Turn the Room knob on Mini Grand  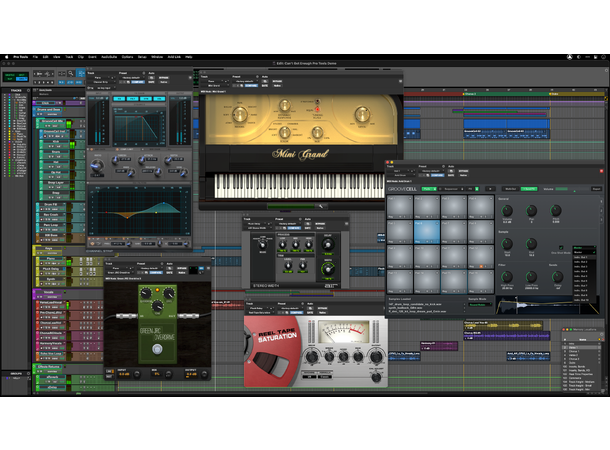pos(285,132)
